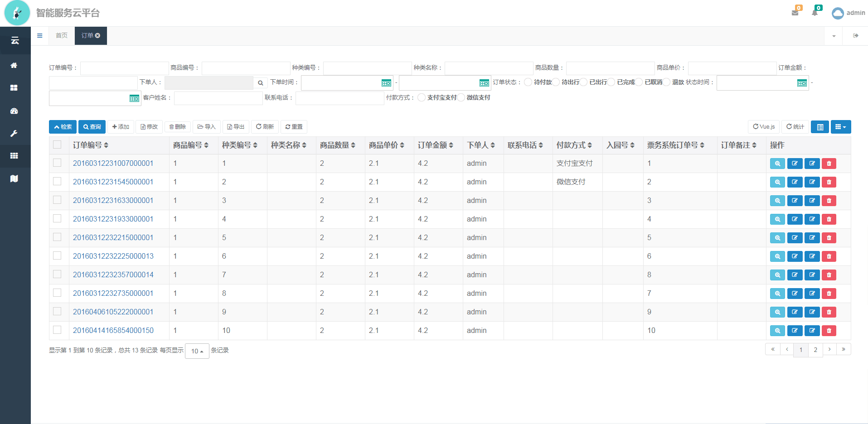Click the 统计 statistics button
868x424 pixels.
click(x=795, y=127)
